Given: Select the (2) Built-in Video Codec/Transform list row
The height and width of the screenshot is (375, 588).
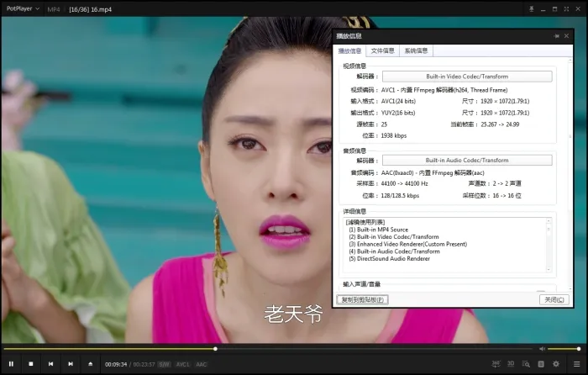Looking at the screenshot, I should pos(394,237).
